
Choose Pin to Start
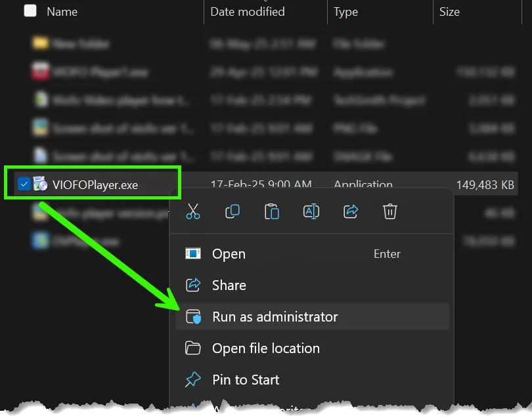click(x=312, y=380)
